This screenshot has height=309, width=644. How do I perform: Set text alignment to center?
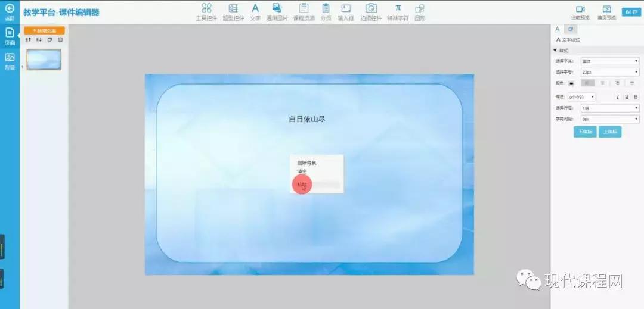602,83
